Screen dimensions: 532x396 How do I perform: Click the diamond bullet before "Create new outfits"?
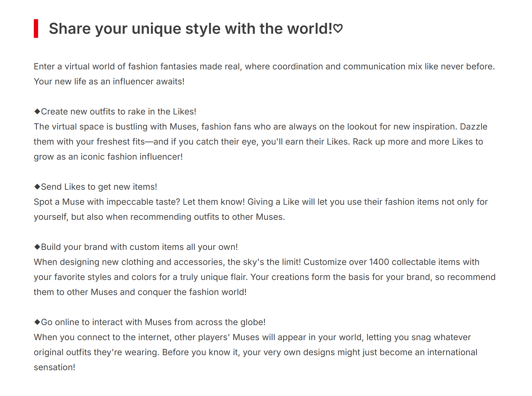point(37,111)
